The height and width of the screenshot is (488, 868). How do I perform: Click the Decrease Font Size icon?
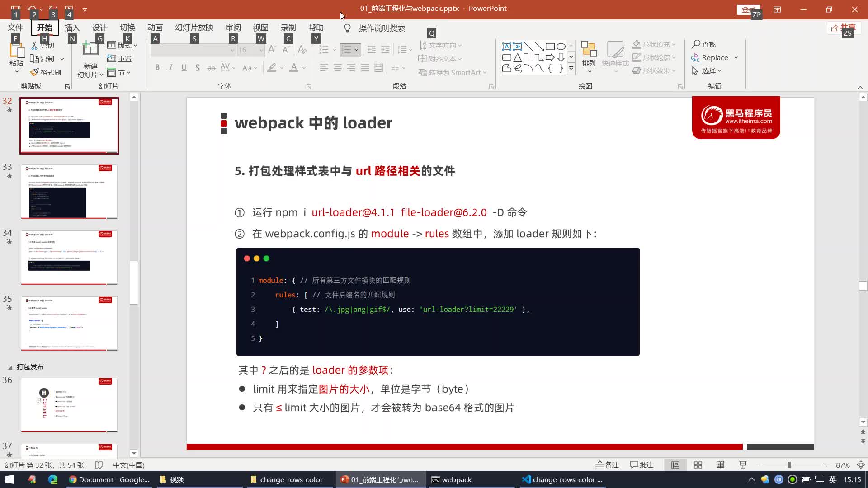pos(286,50)
